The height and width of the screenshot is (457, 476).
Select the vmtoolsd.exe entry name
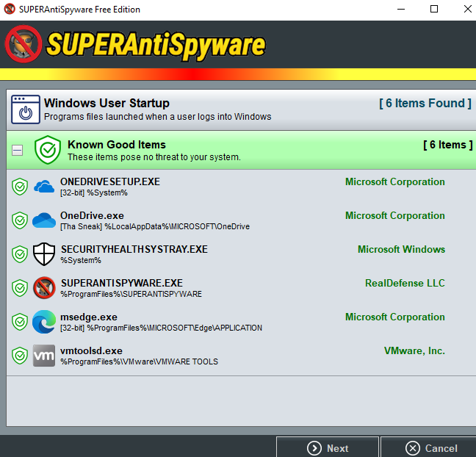click(91, 350)
